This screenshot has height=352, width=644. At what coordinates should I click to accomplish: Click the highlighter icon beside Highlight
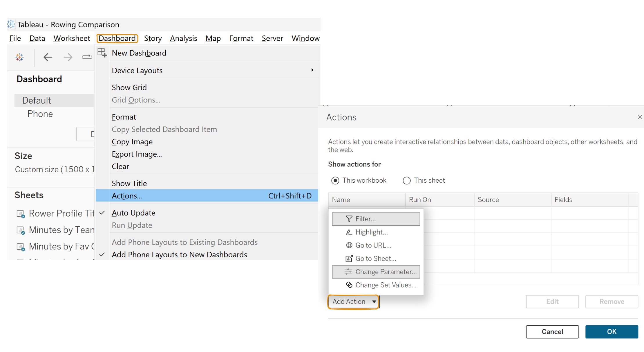point(349,232)
